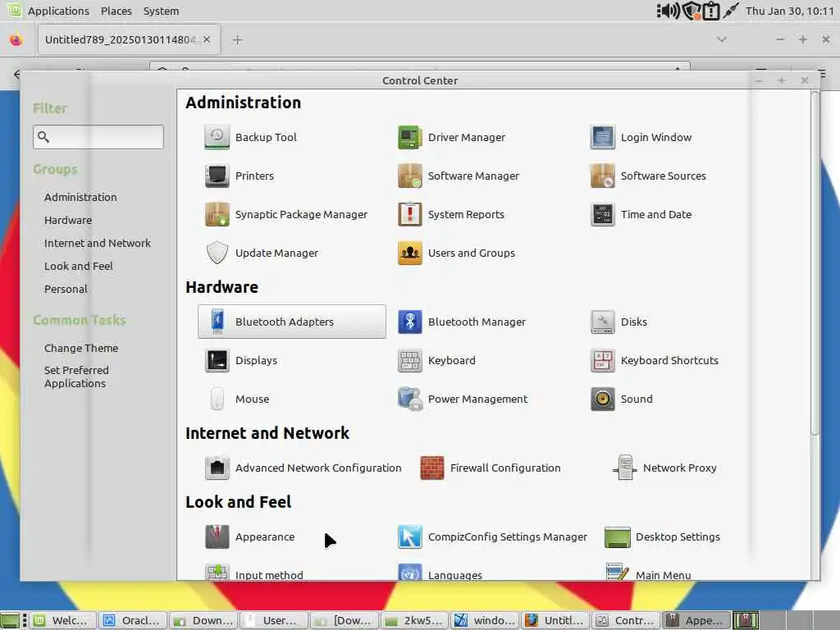840x630 pixels.
Task: Click the security shield tray icon
Action: 691,11
